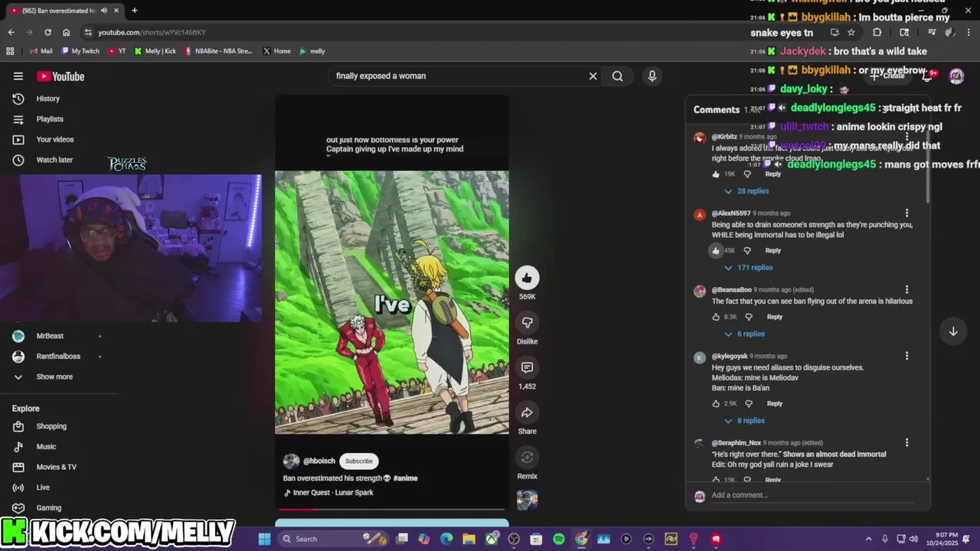Clear the search box with the X
This screenshot has width=980, height=551.
click(593, 76)
